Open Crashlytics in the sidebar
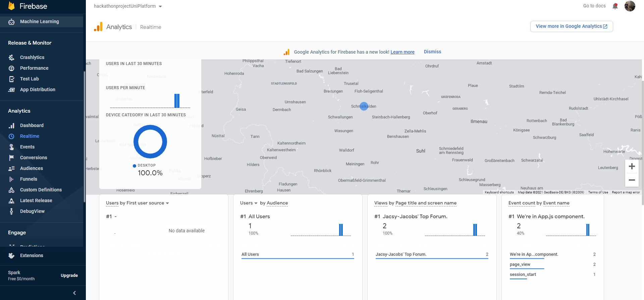The image size is (644, 300). coord(32,57)
